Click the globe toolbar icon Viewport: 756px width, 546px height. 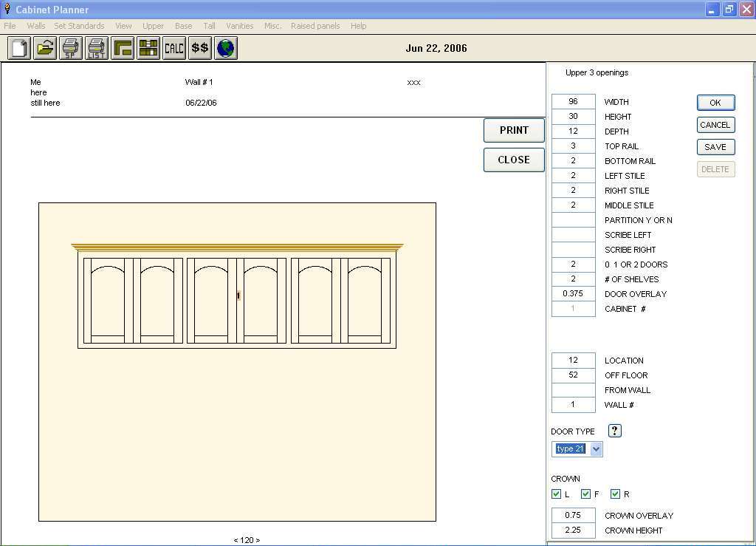coord(226,48)
